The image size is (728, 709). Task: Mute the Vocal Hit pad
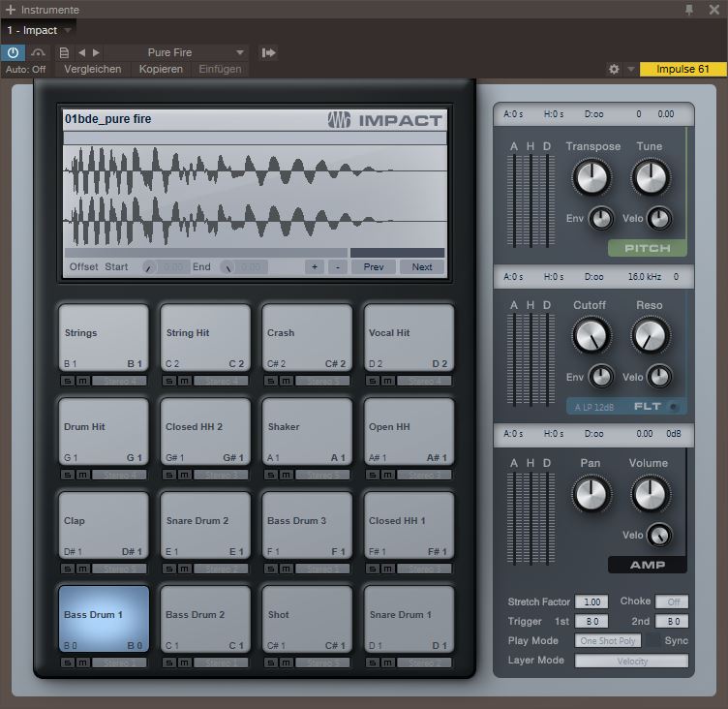(x=387, y=381)
